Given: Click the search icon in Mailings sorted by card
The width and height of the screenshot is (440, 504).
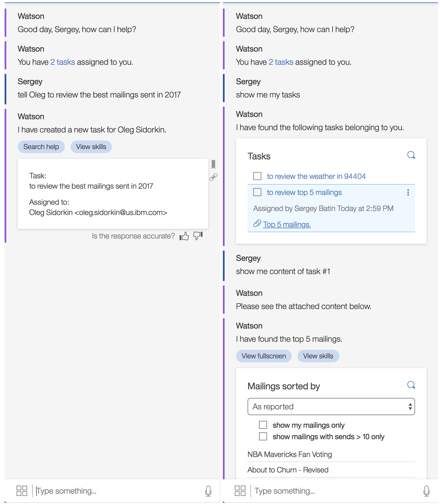Looking at the screenshot, I should [411, 385].
